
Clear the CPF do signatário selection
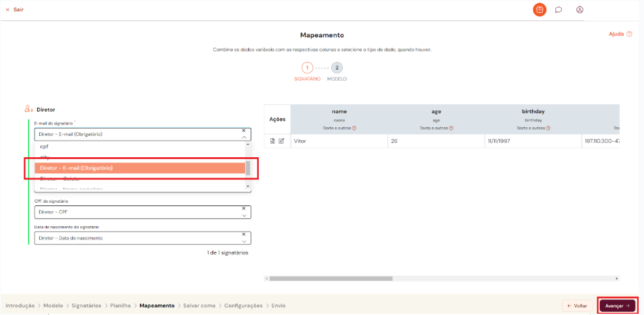click(x=244, y=209)
